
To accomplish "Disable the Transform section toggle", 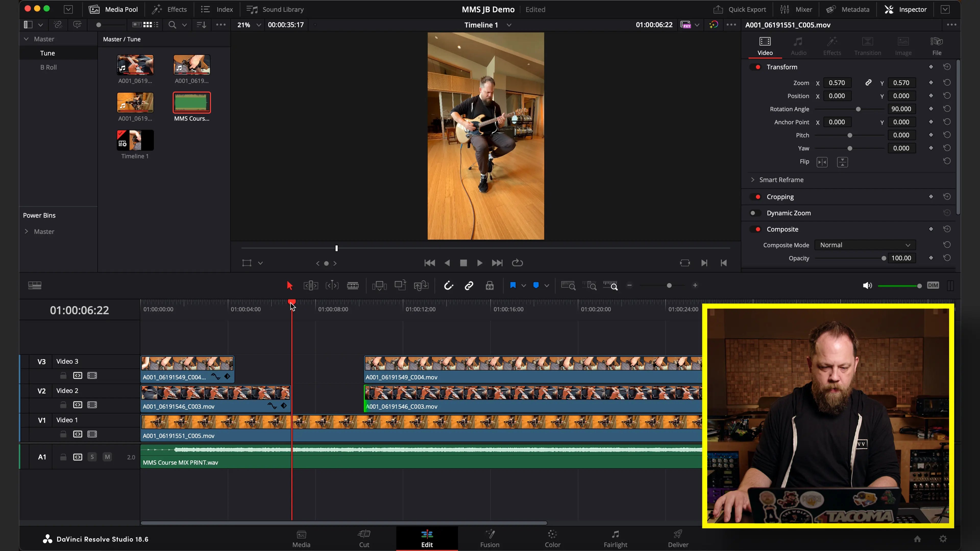I will (757, 67).
